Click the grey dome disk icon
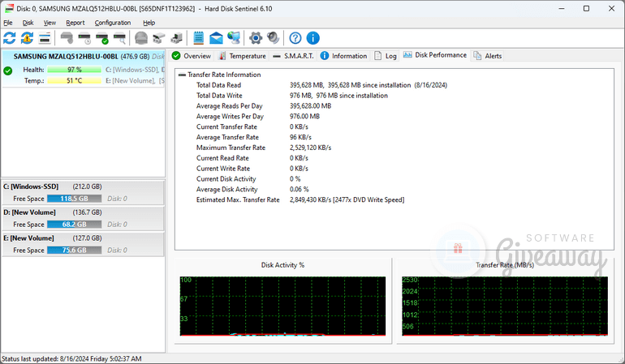The image size is (625, 364). point(141,38)
